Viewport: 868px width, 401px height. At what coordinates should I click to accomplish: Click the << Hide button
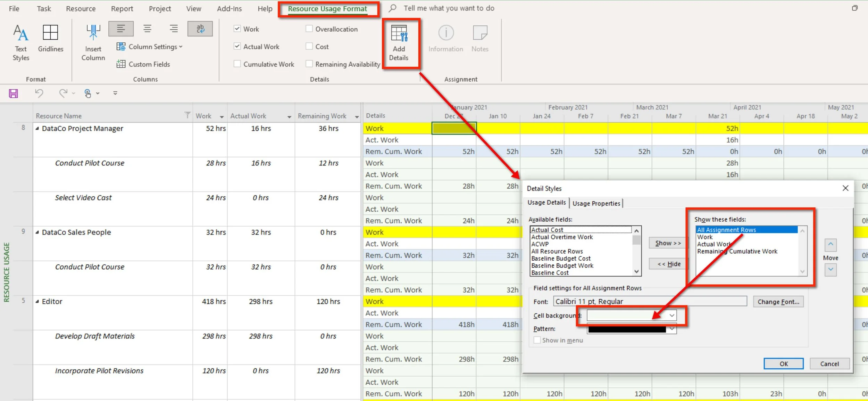pos(668,264)
